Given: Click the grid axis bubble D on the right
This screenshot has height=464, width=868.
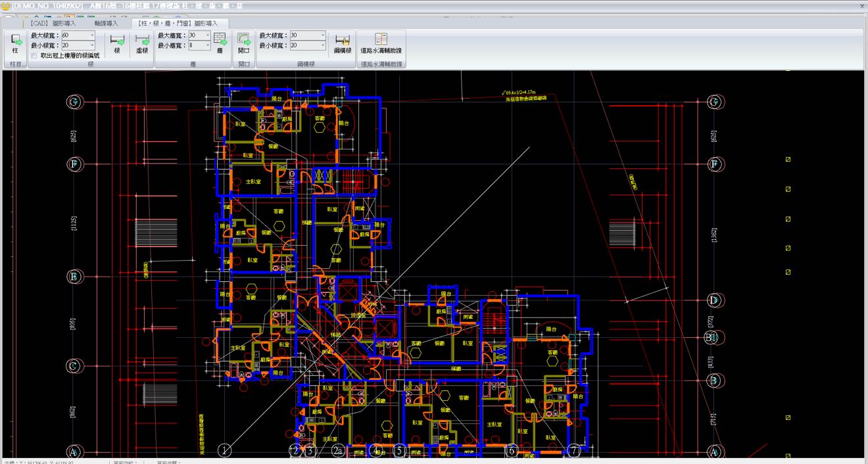Looking at the screenshot, I should (714, 300).
